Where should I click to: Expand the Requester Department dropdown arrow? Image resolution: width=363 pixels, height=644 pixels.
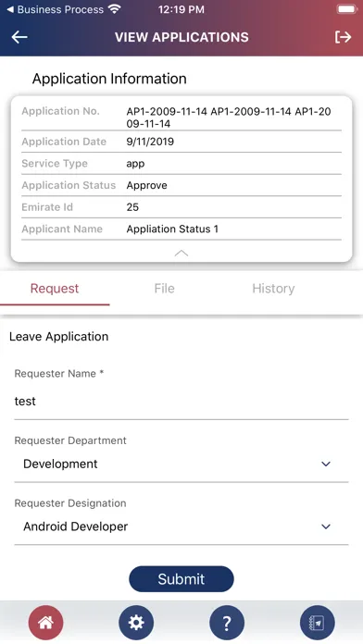pyautogui.click(x=326, y=464)
